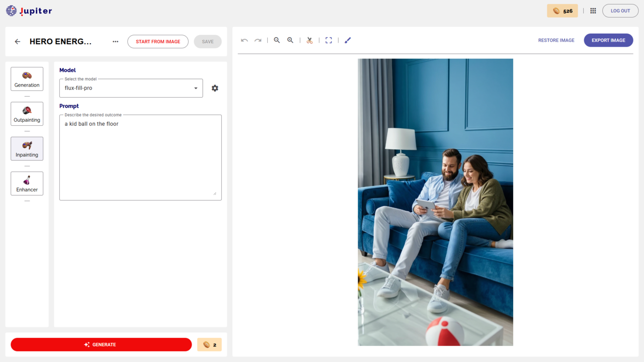
Task: Switch to the Outpainting tab
Action: coord(27,114)
